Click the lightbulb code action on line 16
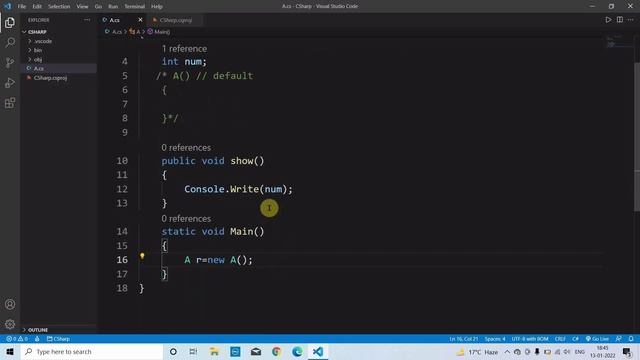 click(142, 256)
